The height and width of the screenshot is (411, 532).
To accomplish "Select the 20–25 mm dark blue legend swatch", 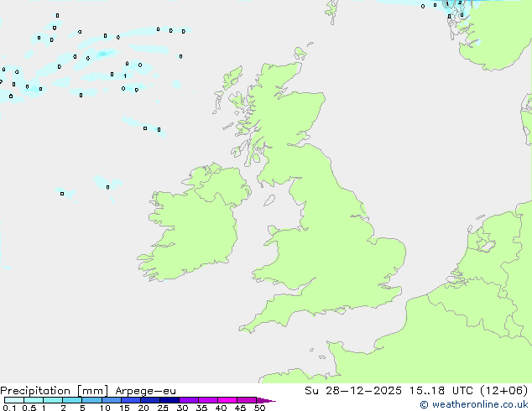I will [x=153, y=401].
